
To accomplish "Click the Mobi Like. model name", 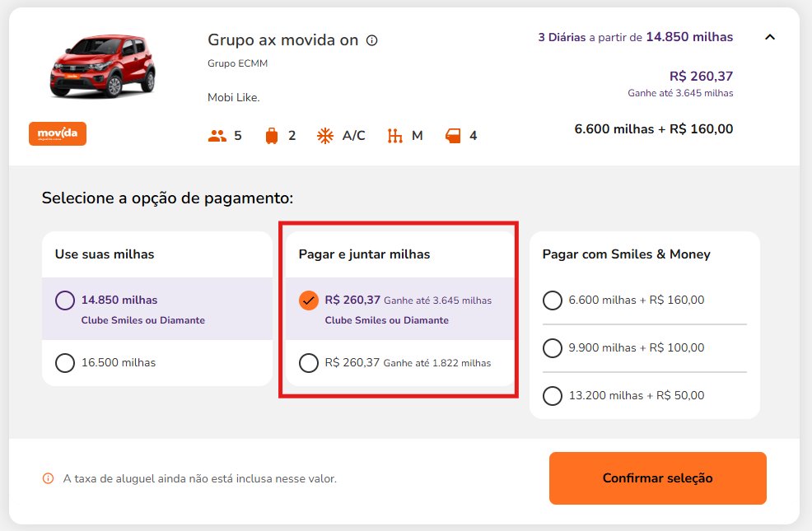I will 234,97.
